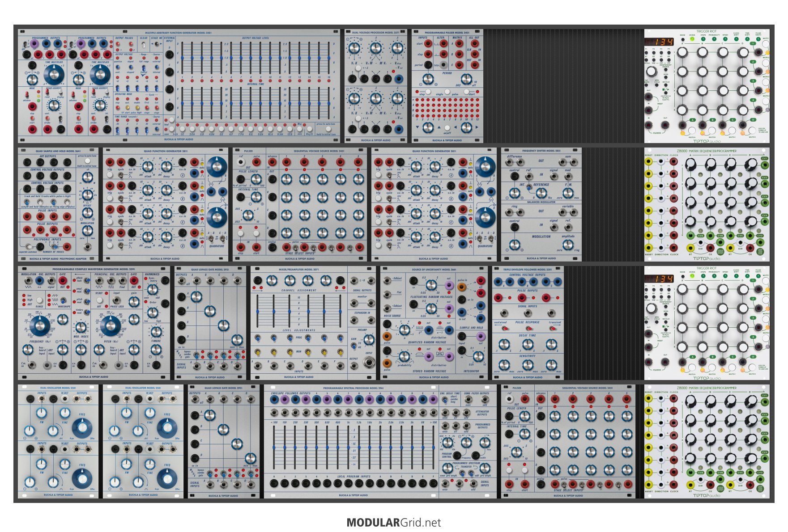Click the <100 band slider on Spectral Processor 296t

point(274,448)
